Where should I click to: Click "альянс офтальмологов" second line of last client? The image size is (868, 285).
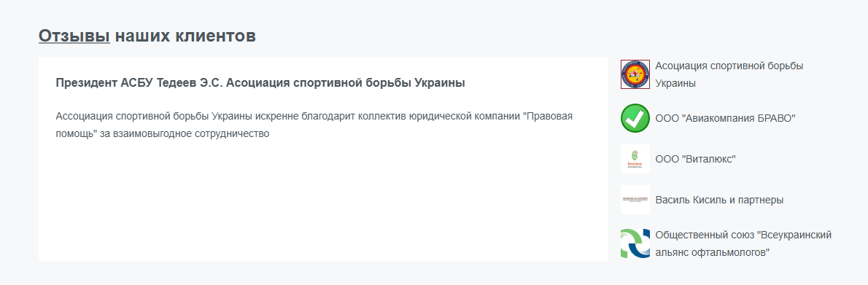tap(713, 252)
